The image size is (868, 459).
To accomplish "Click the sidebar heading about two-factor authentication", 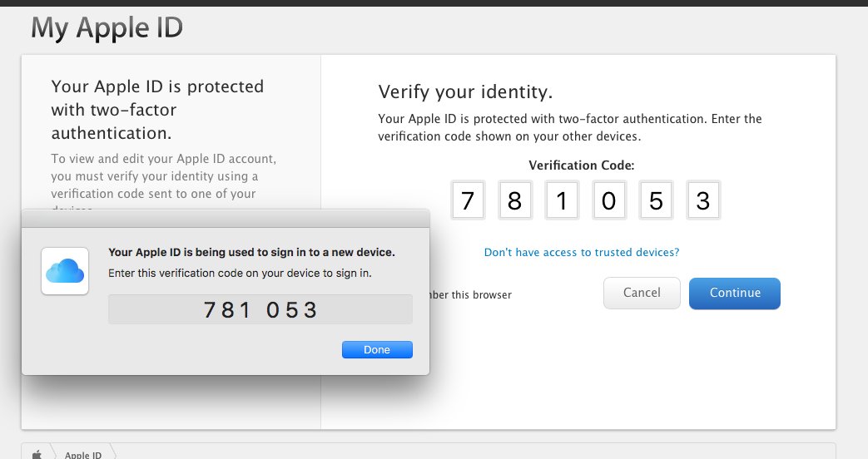I will tap(157, 110).
